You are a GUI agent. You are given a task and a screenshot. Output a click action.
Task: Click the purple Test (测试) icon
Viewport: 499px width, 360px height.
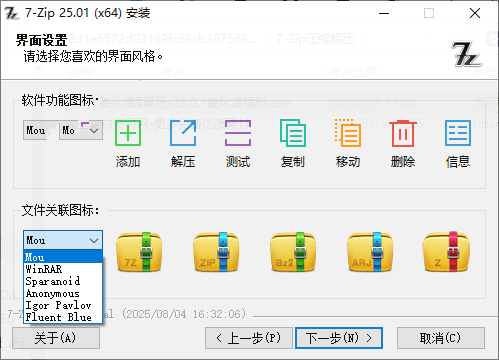pos(238,133)
